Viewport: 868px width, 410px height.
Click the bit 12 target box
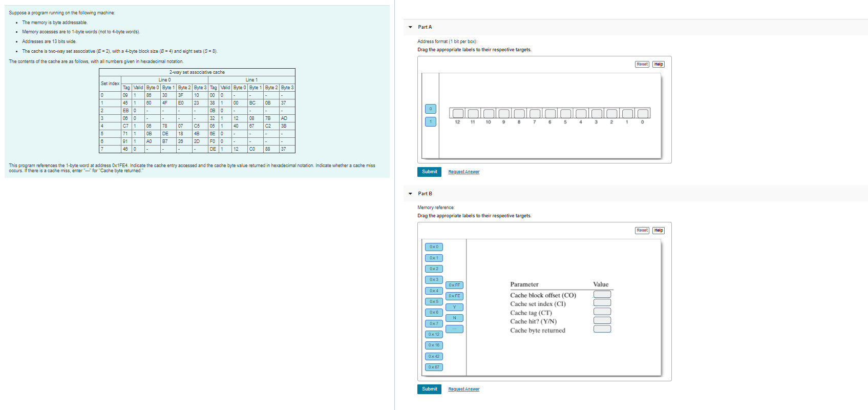tap(458, 113)
